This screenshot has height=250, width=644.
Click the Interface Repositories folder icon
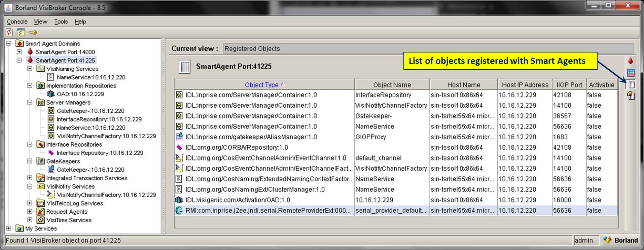(x=41, y=144)
